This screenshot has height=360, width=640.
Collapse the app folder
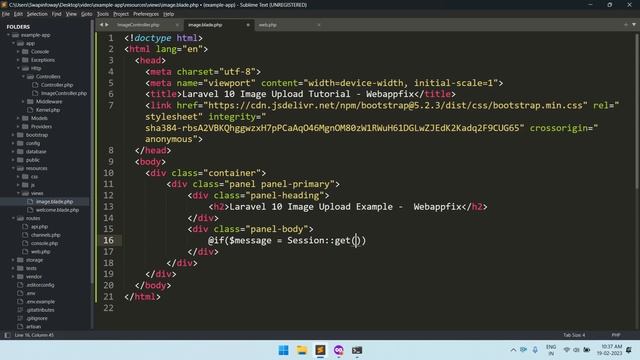[x=13, y=43]
